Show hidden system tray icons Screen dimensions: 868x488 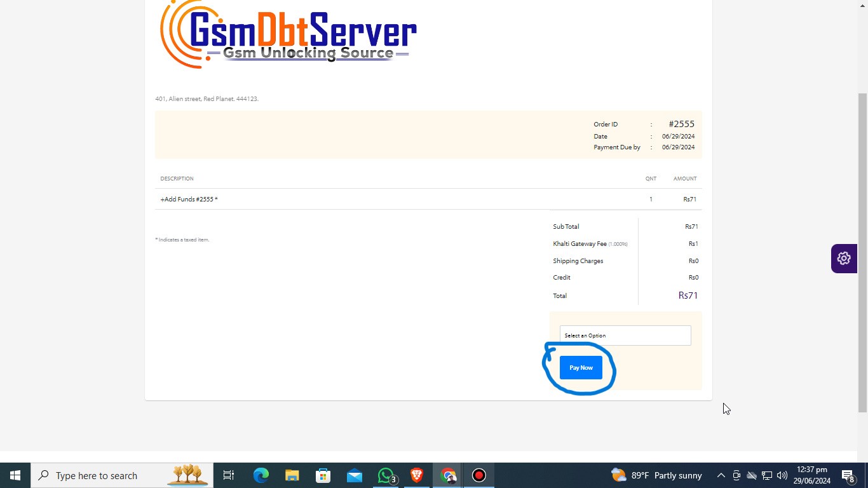[721, 475]
